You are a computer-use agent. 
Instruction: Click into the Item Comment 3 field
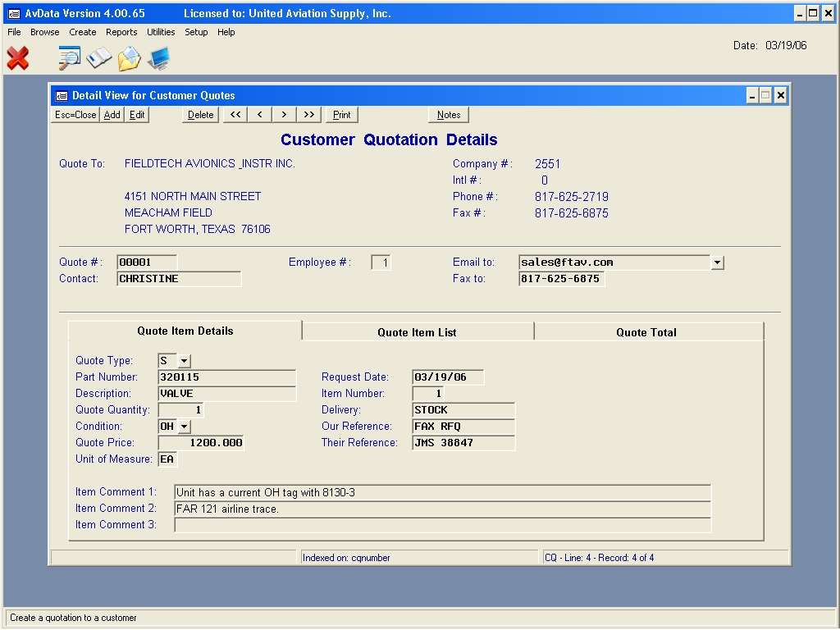(442, 525)
